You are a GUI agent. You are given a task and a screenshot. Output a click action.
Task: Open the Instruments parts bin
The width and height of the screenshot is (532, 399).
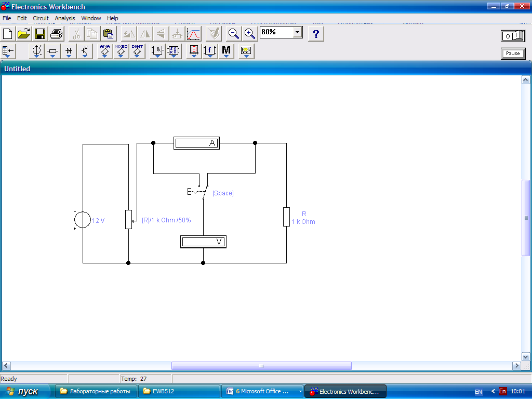click(246, 51)
